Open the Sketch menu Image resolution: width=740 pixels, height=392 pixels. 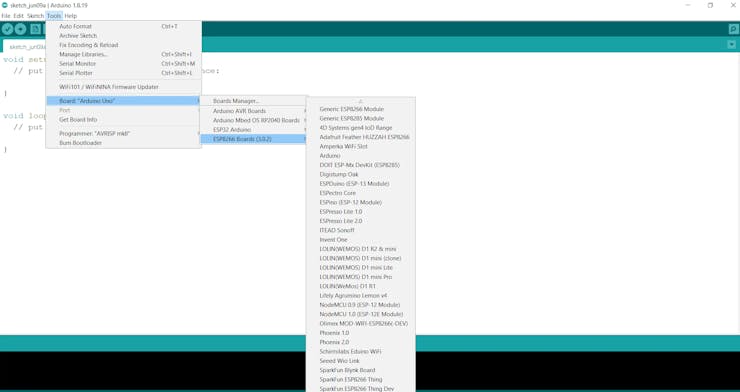[35, 16]
